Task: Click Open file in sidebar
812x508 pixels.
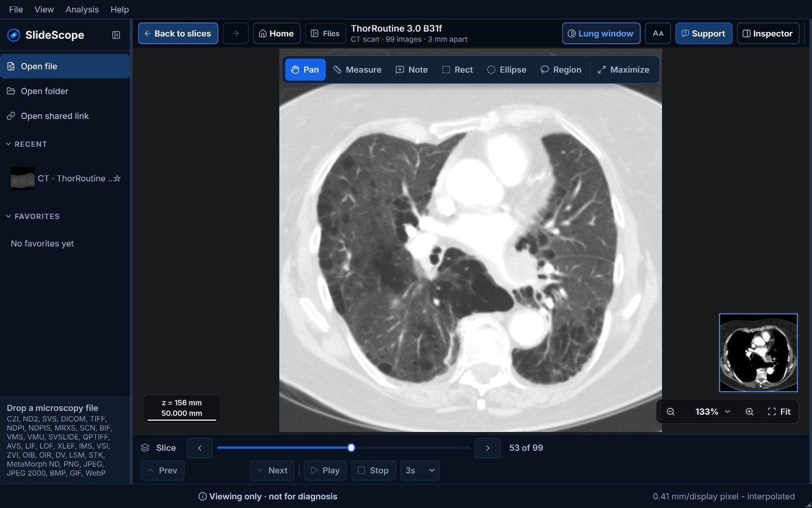Action: pos(65,66)
